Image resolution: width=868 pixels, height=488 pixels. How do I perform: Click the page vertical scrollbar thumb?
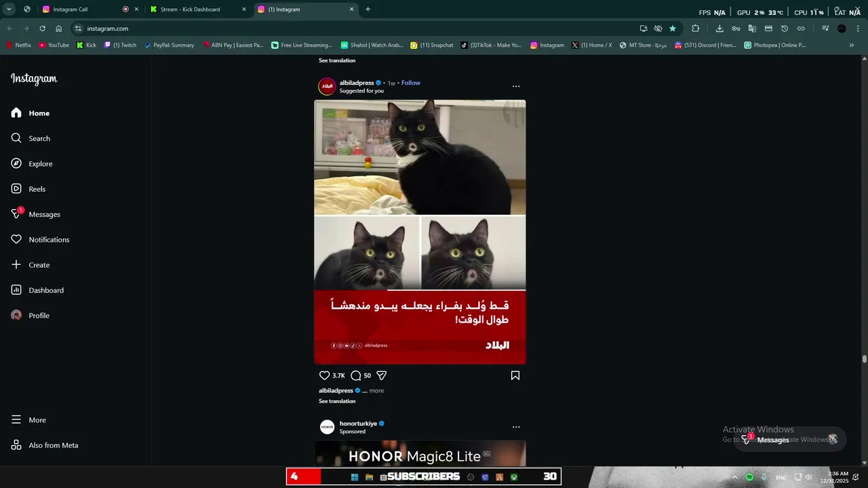(x=864, y=359)
